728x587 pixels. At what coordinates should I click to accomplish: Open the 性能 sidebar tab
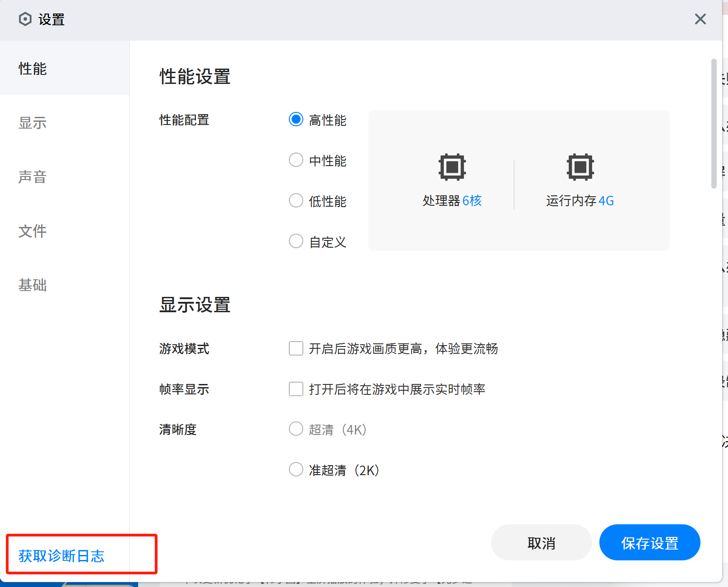pyautogui.click(x=65, y=68)
